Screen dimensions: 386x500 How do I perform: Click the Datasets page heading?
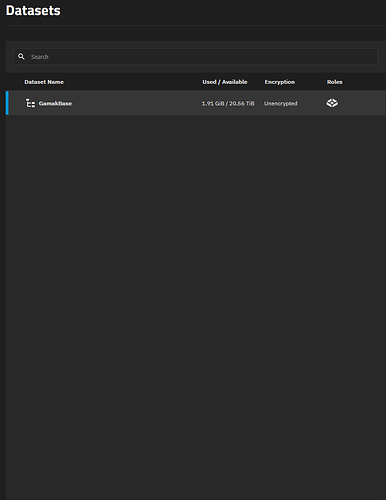33,10
